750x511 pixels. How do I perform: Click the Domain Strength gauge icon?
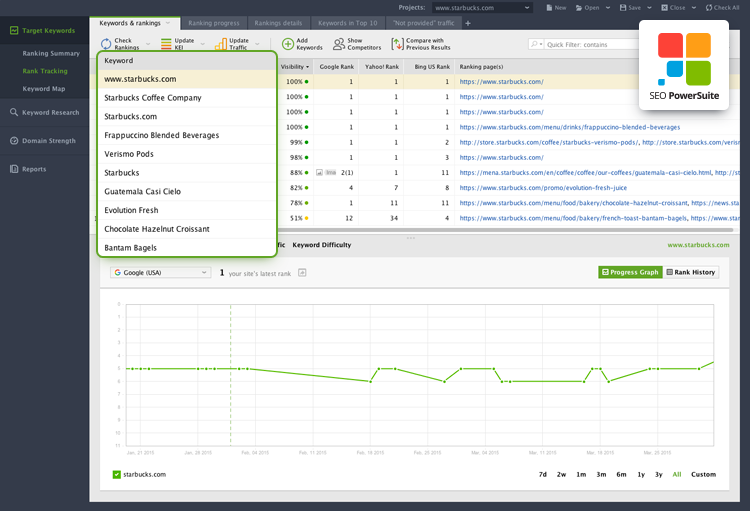[14, 141]
